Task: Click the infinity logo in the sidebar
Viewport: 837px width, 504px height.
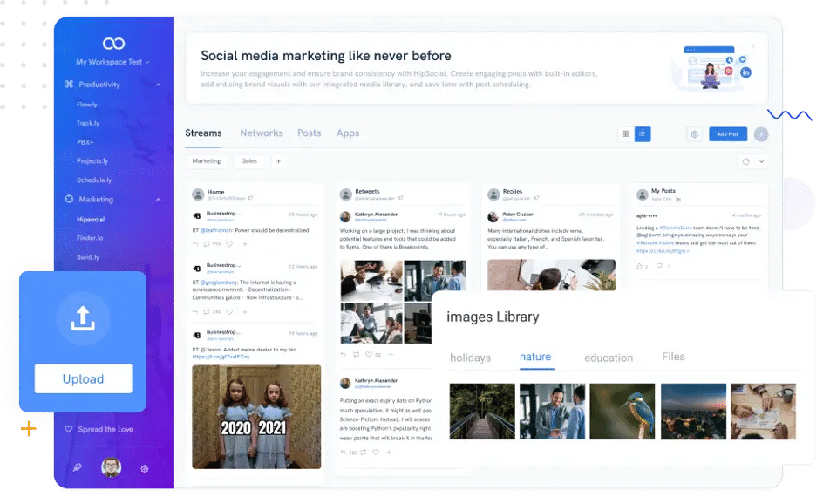Action: [x=113, y=44]
